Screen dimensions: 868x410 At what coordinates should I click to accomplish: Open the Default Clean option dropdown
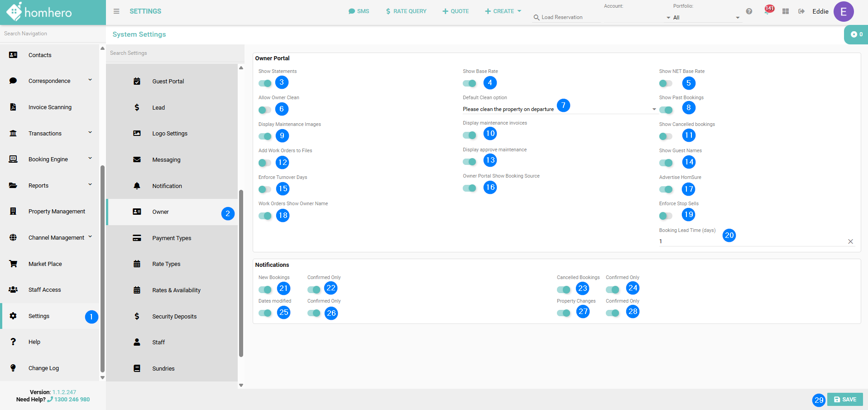[559, 109]
